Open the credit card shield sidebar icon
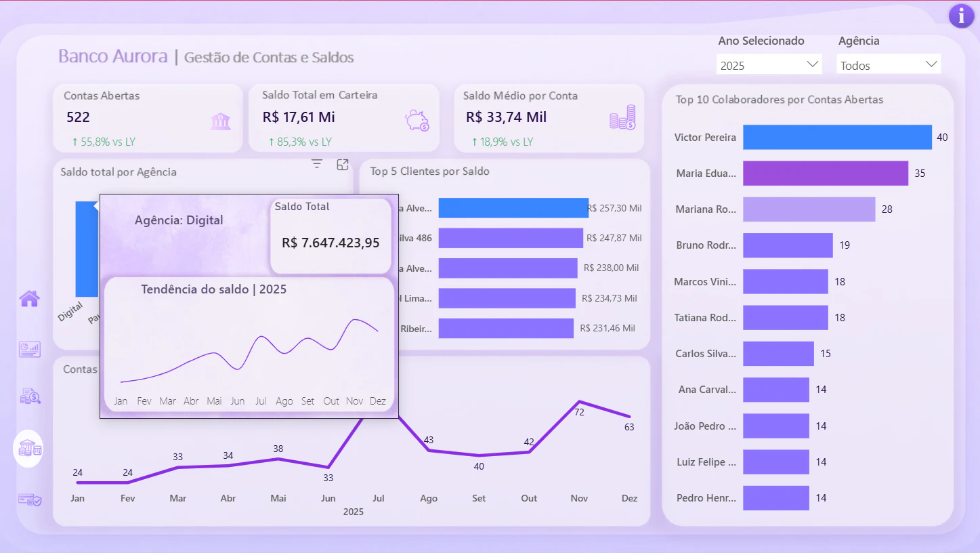This screenshot has height=553, width=980. click(x=30, y=499)
